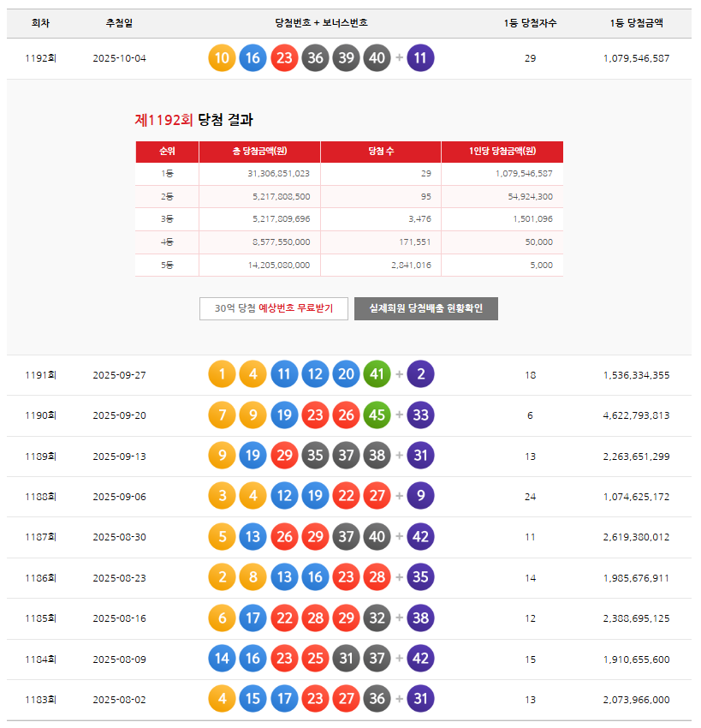Click the blue ball 14 in 1184회 row
The image size is (701, 728).
tap(222, 659)
